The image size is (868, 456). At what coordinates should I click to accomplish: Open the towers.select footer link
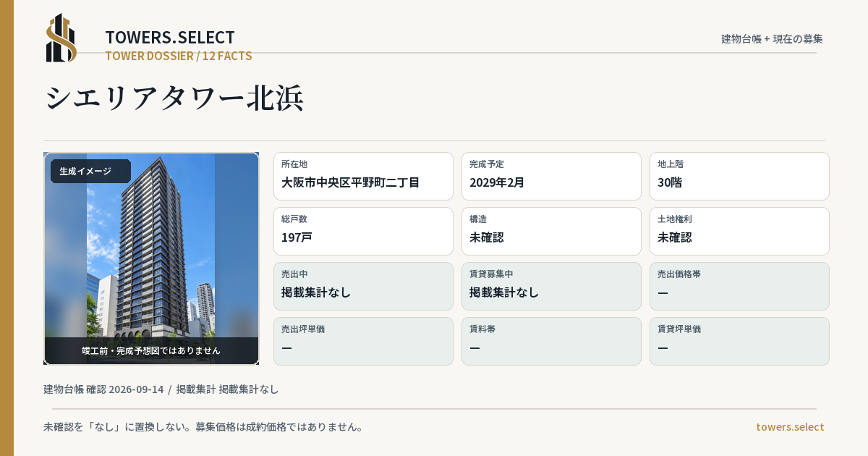click(790, 427)
